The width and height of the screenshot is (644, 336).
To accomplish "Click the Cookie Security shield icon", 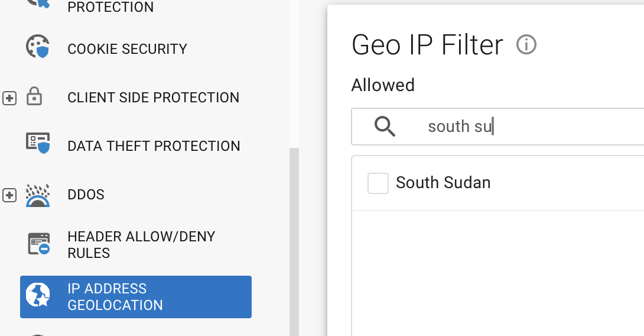I will click(38, 46).
